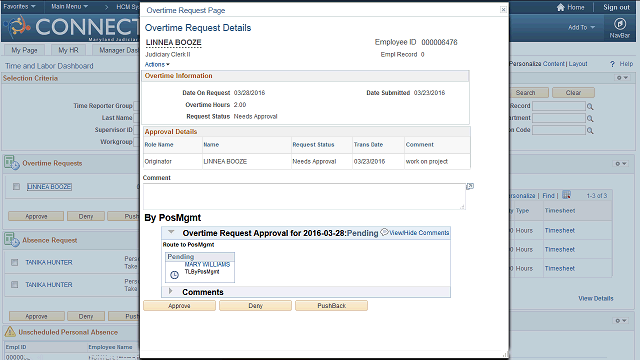Click the dialog resize grip corner

(505, 355)
